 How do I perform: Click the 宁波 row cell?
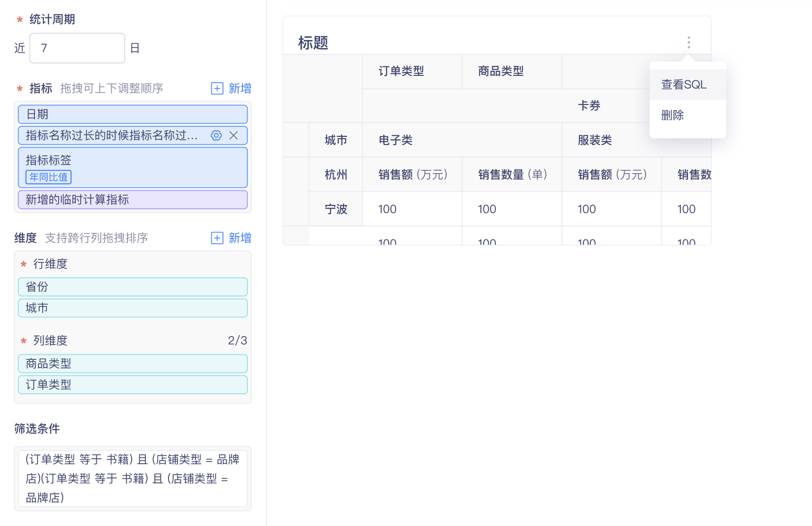coord(336,209)
